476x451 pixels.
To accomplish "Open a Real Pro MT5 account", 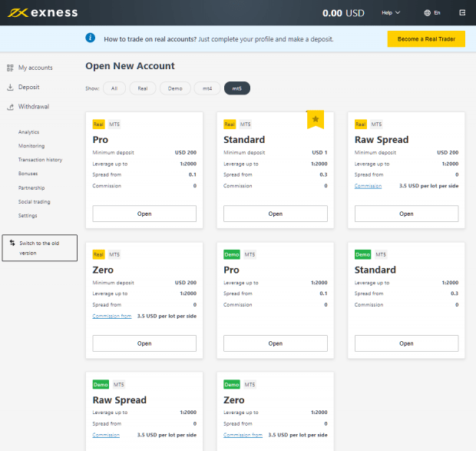I will 144,214.
